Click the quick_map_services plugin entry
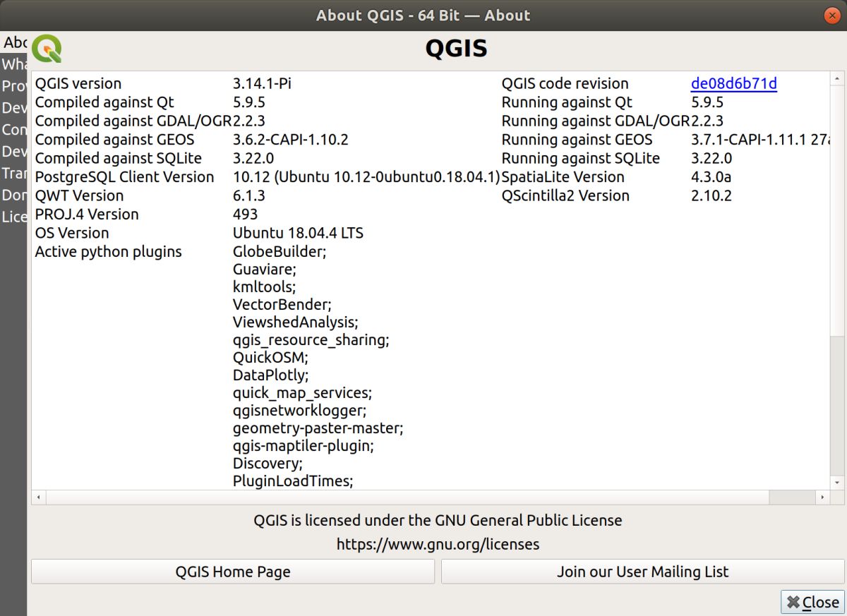The width and height of the screenshot is (847, 616). (x=302, y=393)
